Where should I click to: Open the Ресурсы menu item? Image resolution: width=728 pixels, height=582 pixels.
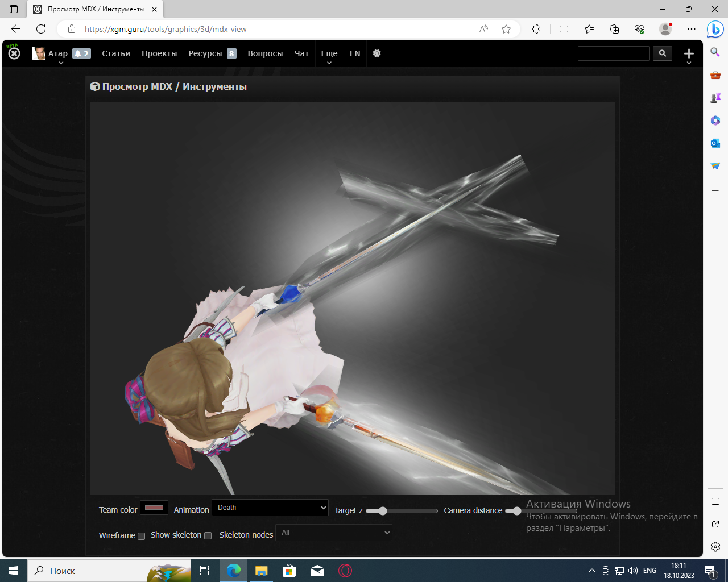205,53
